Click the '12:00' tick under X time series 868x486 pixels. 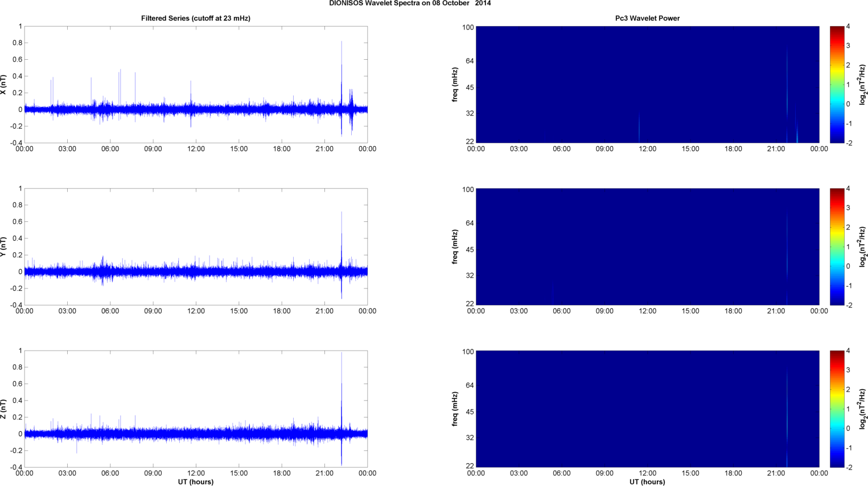(196, 149)
